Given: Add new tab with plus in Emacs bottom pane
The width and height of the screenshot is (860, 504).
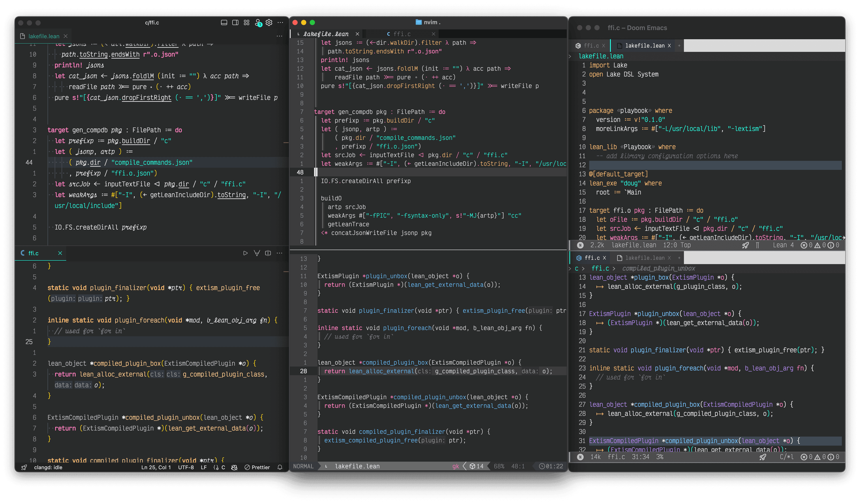Looking at the screenshot, I should pos(679,258).
